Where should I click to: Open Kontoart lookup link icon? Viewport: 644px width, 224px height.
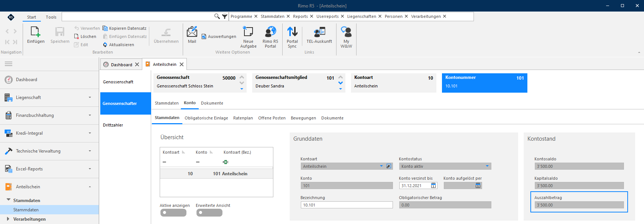click(388, 166)
